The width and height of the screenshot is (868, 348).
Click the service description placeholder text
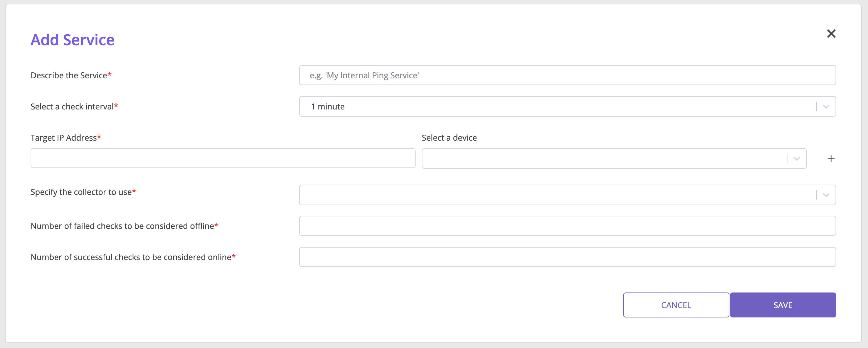click(364, 75)
